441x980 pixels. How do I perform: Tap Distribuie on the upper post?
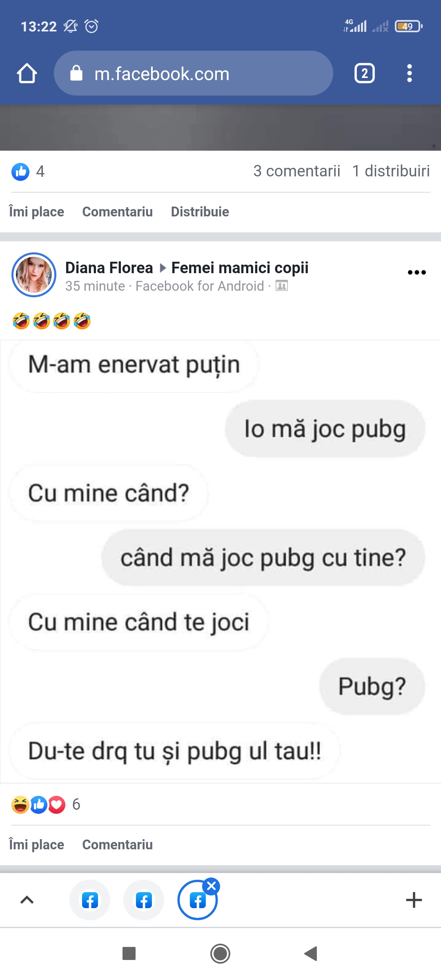coord(200,212)
